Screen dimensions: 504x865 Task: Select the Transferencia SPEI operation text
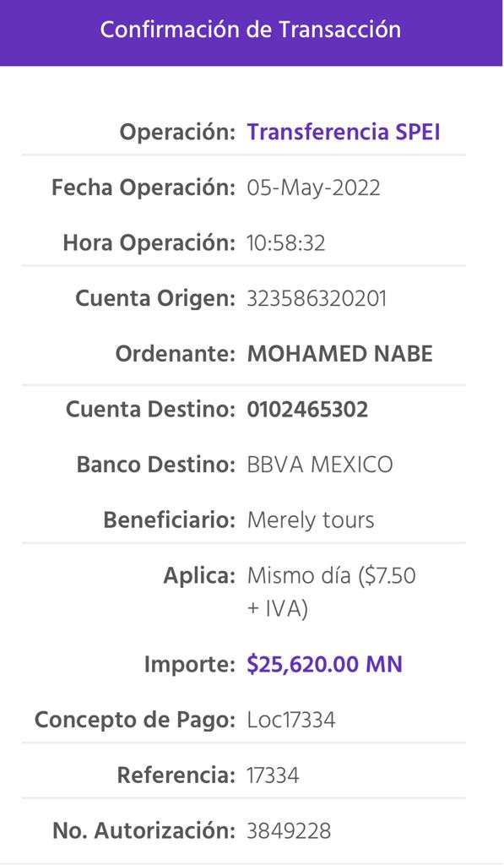343,133
